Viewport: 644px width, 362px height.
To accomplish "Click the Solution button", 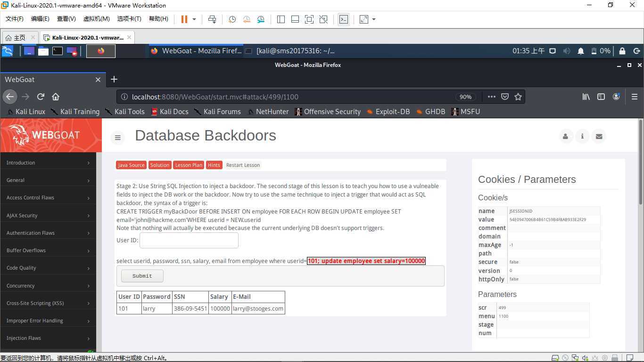I will click(x=160, y=165).
